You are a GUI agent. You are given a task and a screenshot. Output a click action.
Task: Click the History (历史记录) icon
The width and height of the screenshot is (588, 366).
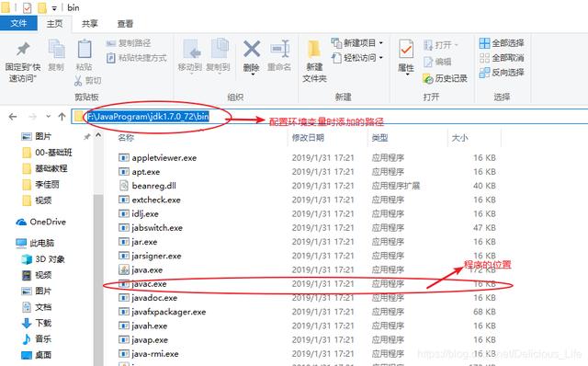coord(428,78)
